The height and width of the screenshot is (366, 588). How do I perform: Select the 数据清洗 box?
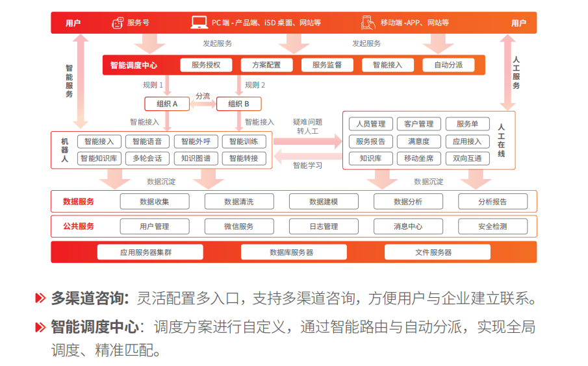click(239, 202)
